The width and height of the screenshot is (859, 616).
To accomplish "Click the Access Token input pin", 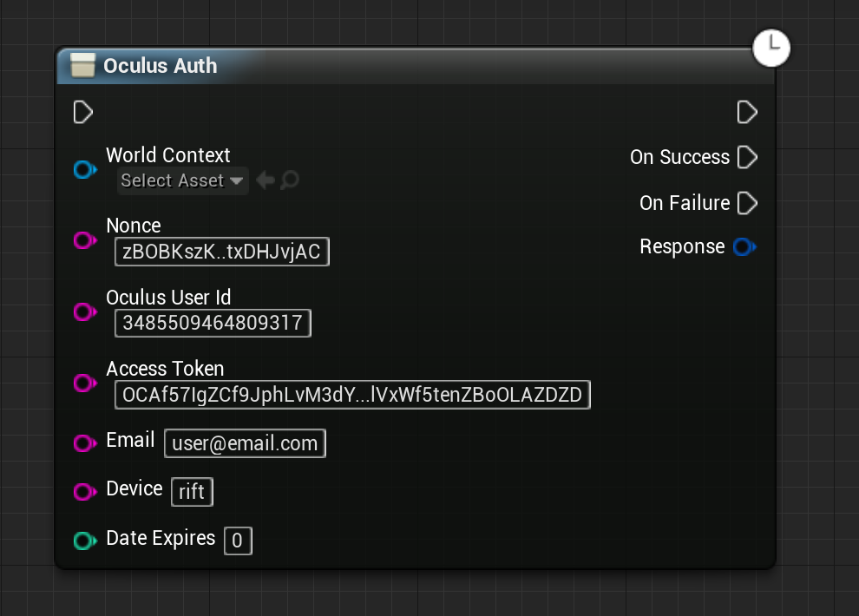I will tap(84, 383).
